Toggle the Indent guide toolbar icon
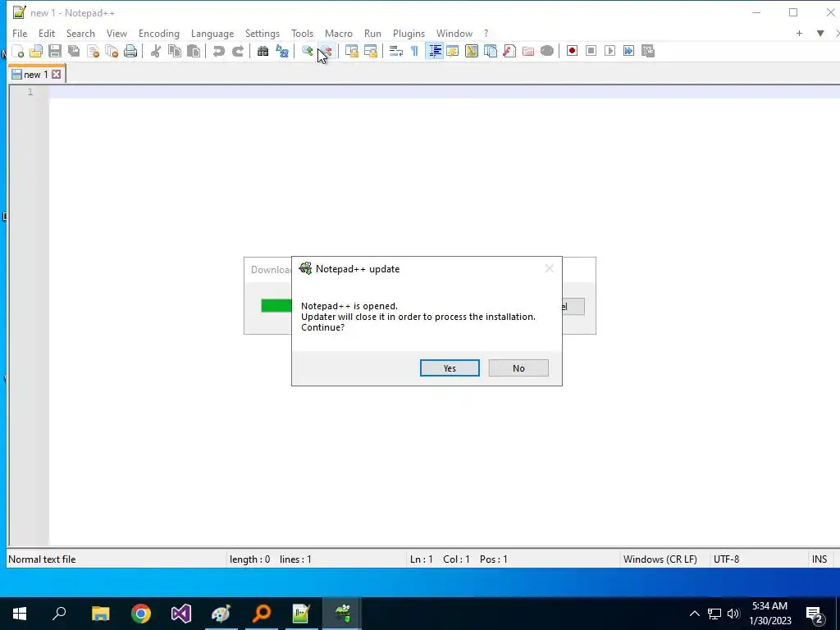The height and width of the screenshot is (630, 840). tap(434, 52)
